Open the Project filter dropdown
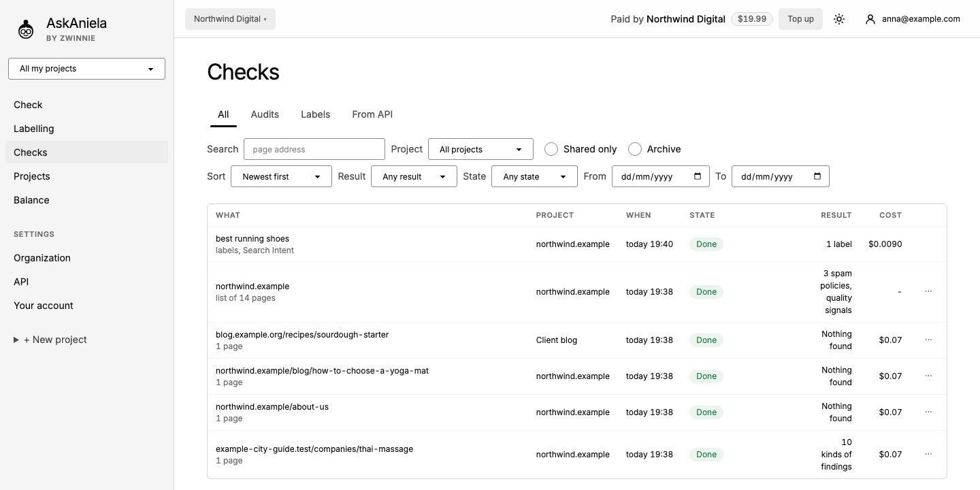980x490 pixels. pos(480,149)
